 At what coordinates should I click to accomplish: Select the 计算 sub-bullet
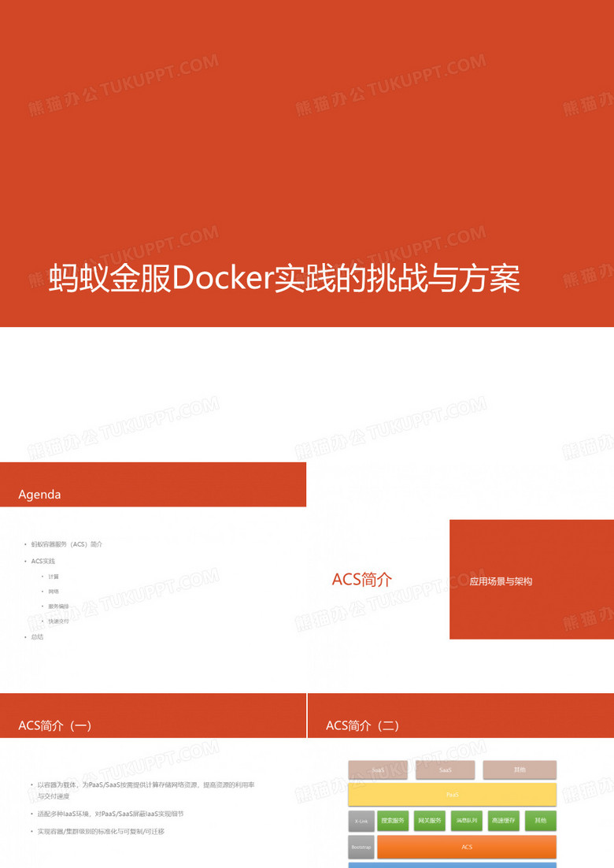[53, 577]
